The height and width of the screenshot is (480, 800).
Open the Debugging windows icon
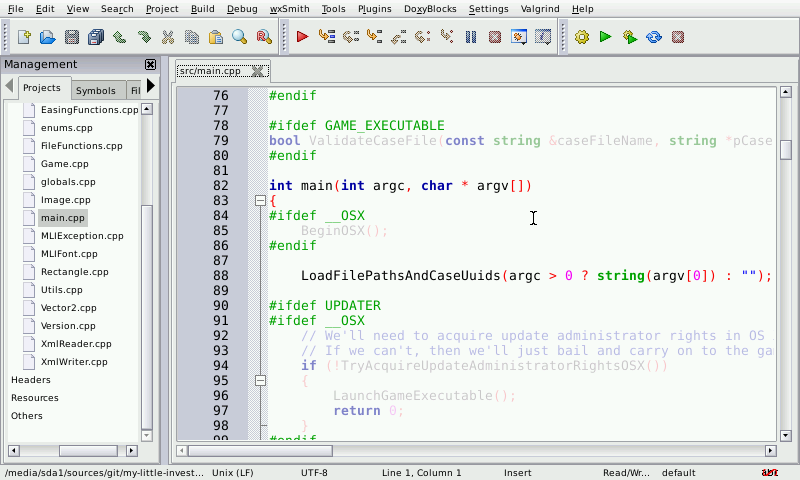(x=519, y=37)
